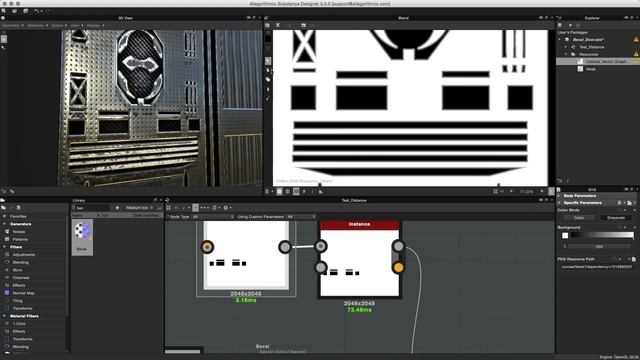The height and width of the screenshot is (360, 640).
Task: Select the Patterns category icon
Action: 7,239
